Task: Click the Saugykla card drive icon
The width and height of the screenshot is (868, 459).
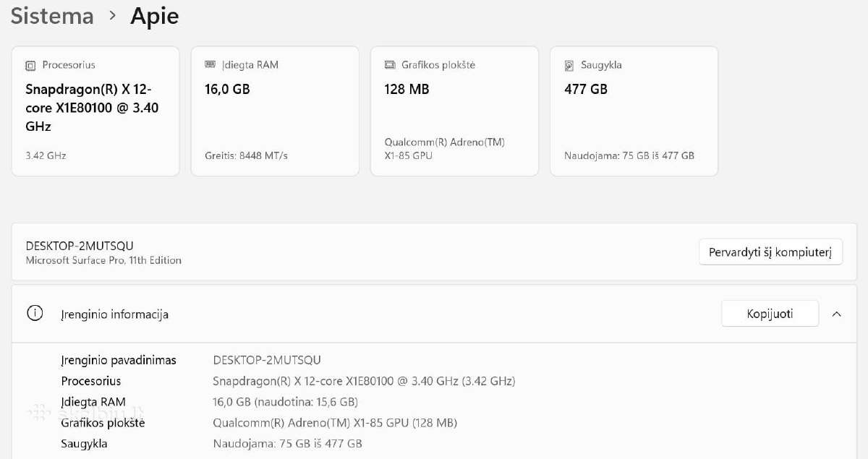Action: (x=569, y=65)
